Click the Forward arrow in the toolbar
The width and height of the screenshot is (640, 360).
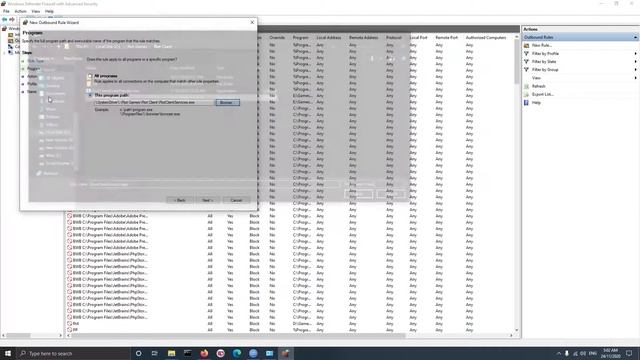pos(12,19)
